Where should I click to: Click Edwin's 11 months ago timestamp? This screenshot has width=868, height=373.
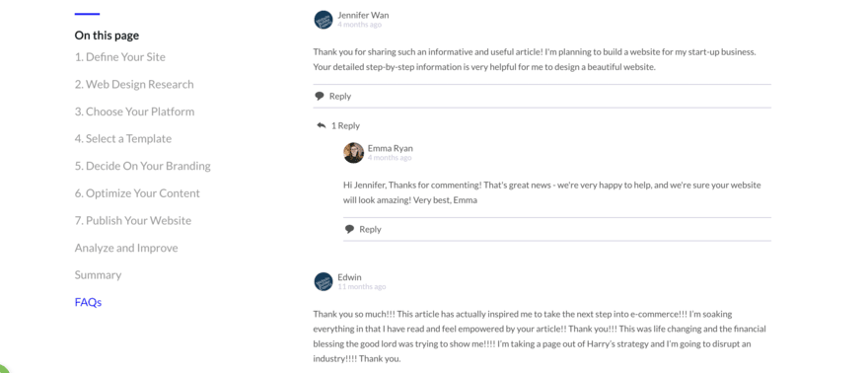click(361, 287)
